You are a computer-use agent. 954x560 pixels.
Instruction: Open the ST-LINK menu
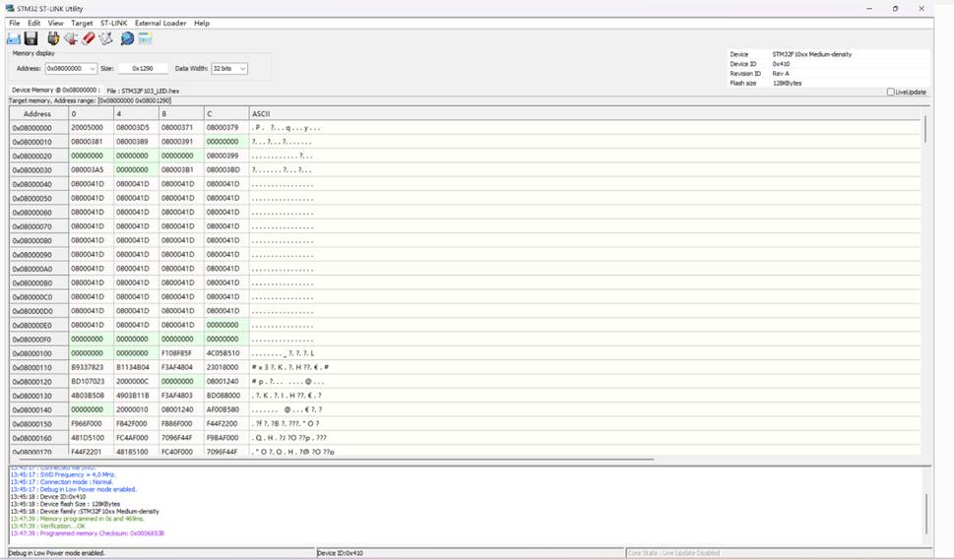[x=114, y=23]
